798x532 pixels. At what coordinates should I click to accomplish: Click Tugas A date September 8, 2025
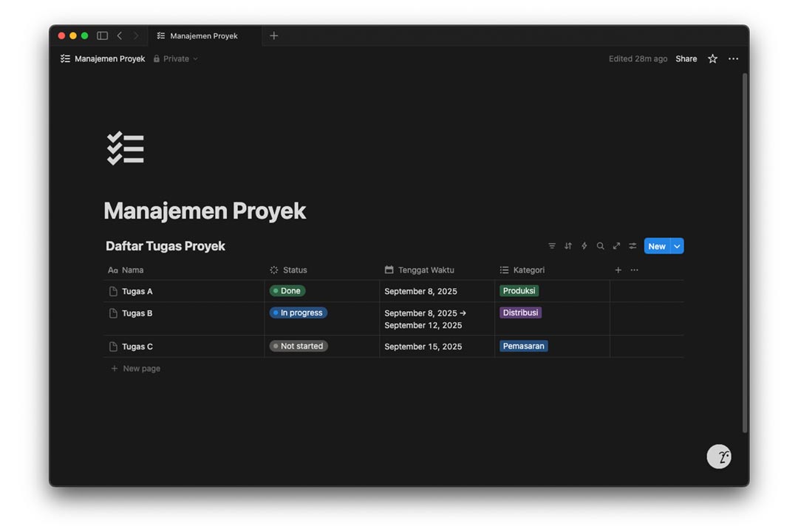click(420, 291)
